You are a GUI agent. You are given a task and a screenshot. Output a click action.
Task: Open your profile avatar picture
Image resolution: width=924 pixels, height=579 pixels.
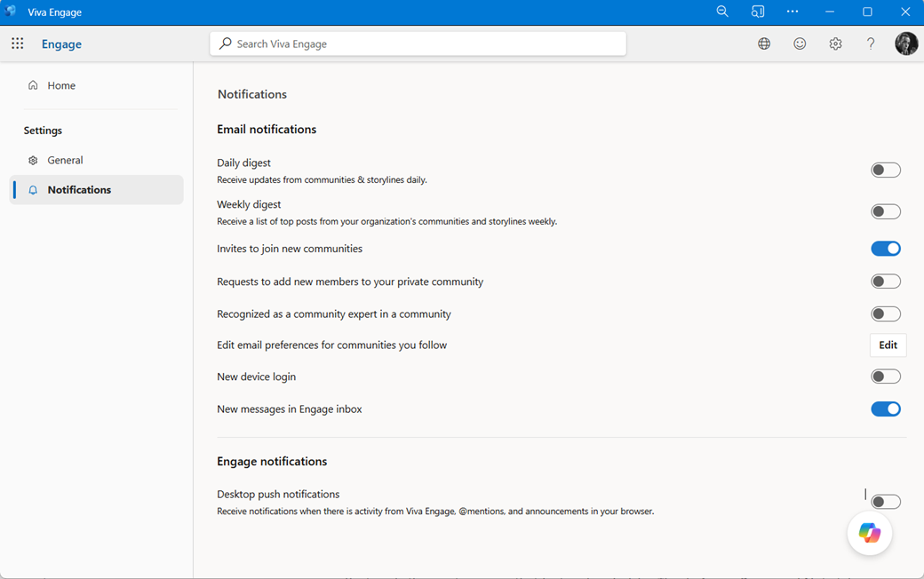906,43
